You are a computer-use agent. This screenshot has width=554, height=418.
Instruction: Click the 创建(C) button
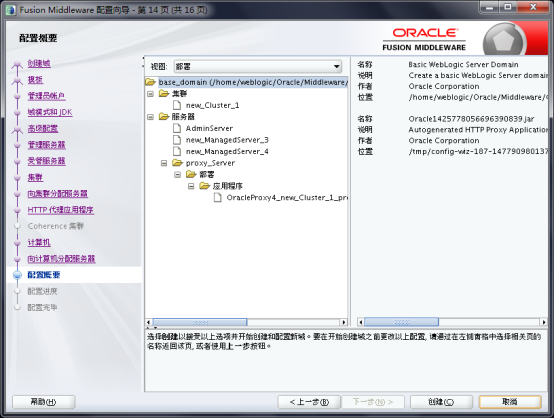point(441,402)
